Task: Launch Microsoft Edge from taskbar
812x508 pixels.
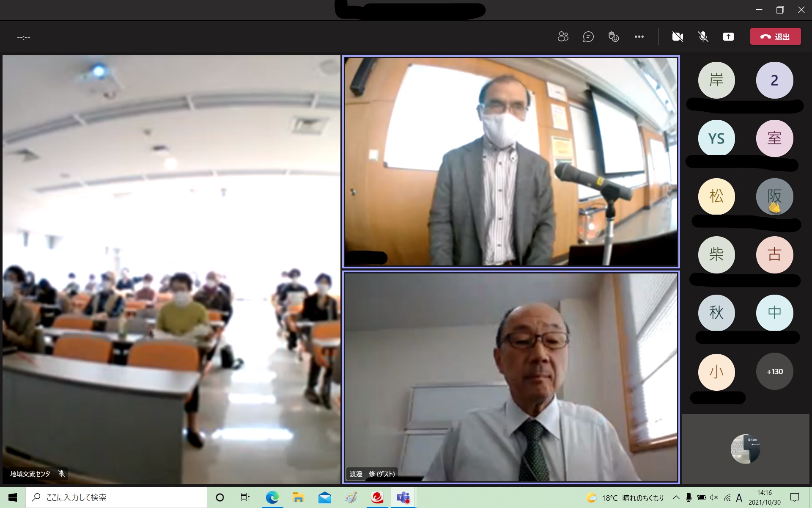Action: click(272, 497)
